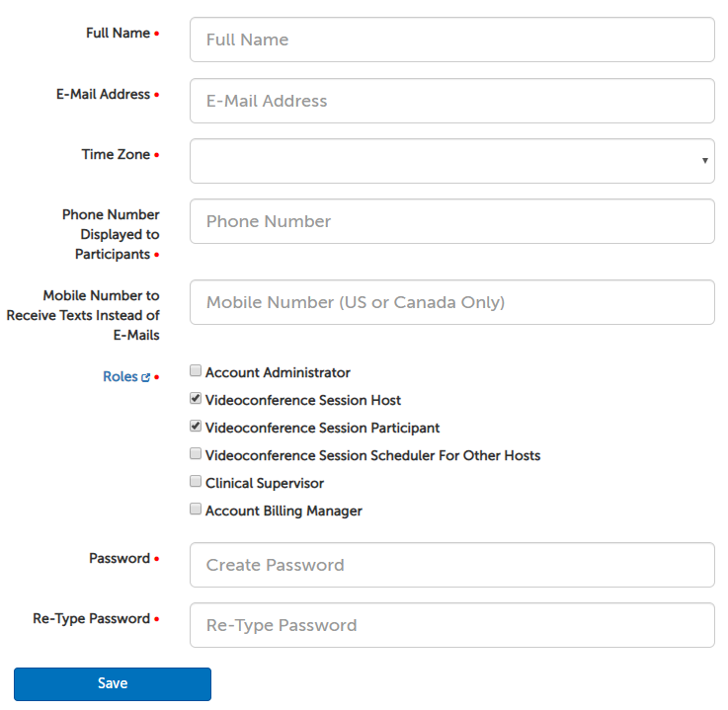Click into the E-Mail Address field
Viewport: 728px width, 710px height.
[451, 101]
